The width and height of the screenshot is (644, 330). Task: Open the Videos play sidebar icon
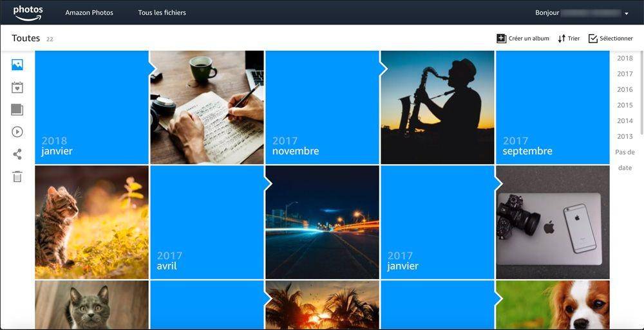[x=17, y=132]
